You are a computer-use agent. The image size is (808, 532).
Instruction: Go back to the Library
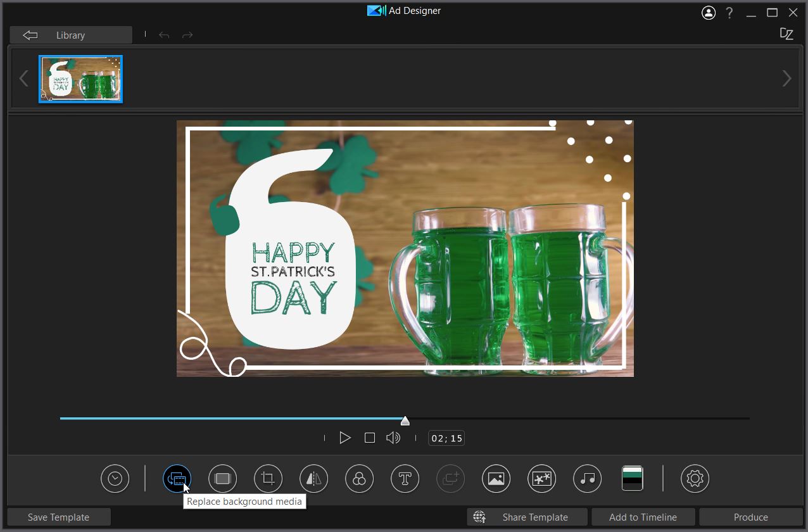pyautogui.click(x=70, y=35)
